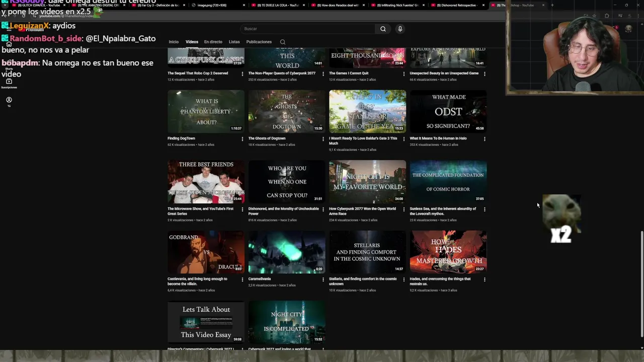Image resolution: width=644 pixels, height=362 pixels.
Task: Select the Videos channel tab
Action: pyautogui.click(x=192, y=42)
